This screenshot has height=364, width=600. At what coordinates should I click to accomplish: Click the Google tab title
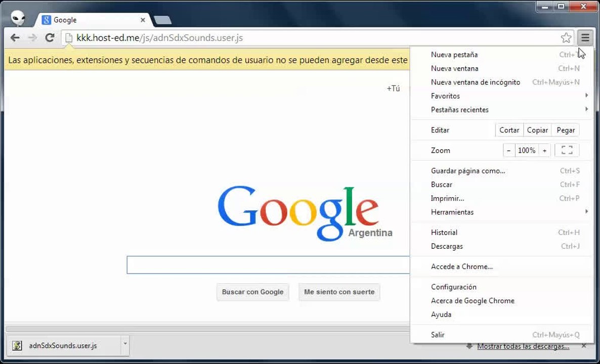coord(65,20)
